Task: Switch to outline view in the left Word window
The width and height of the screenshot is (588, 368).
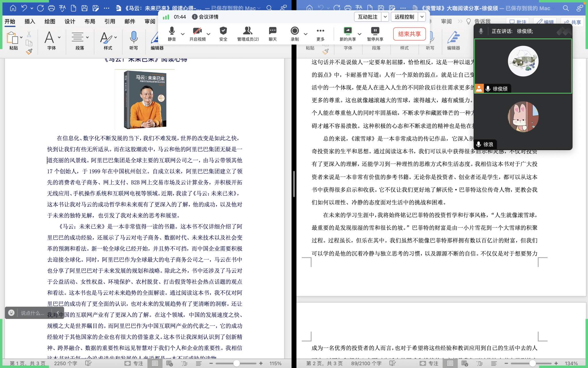Action: point(184,363)
